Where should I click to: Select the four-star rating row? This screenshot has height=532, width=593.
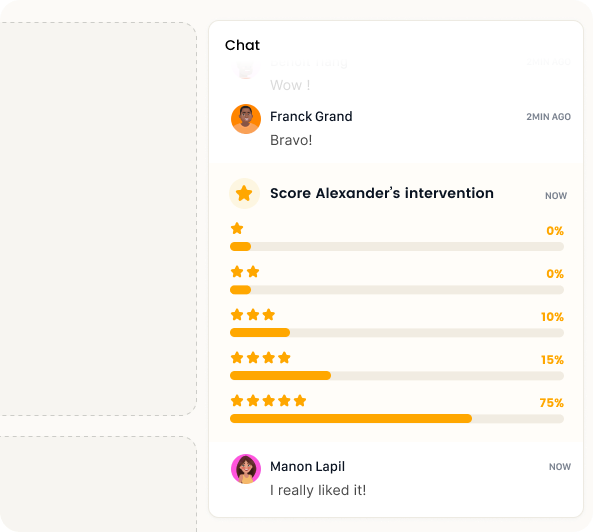pyautogui.click(x=397, y=366)
